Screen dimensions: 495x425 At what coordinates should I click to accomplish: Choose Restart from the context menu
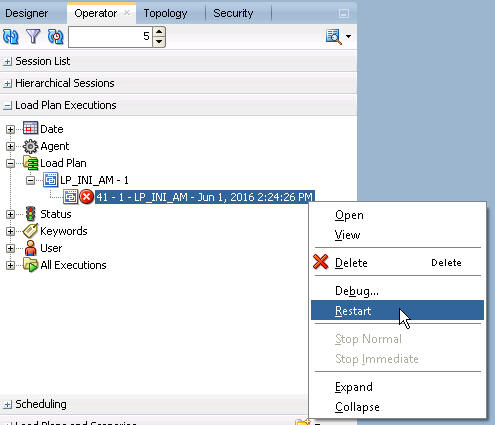(x=397, y=310)
